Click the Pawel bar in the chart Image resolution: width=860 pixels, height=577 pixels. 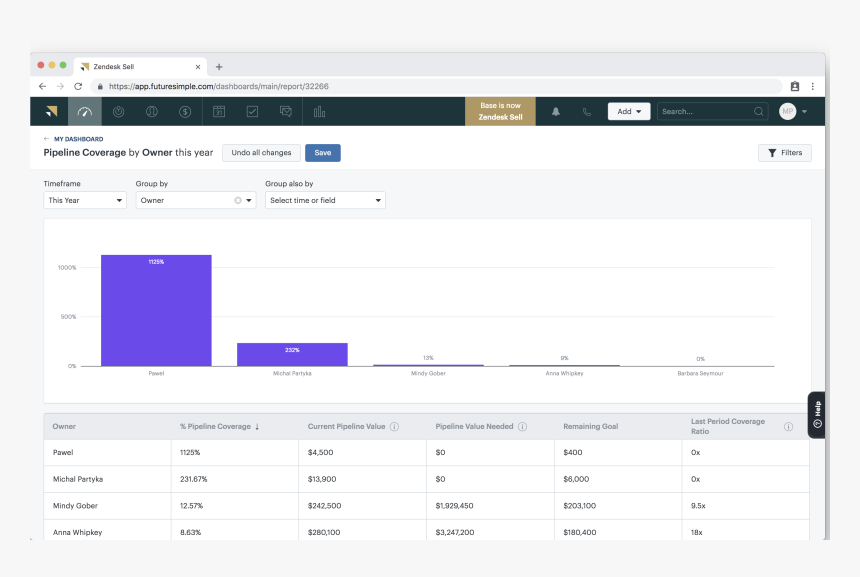pos(156,311)
